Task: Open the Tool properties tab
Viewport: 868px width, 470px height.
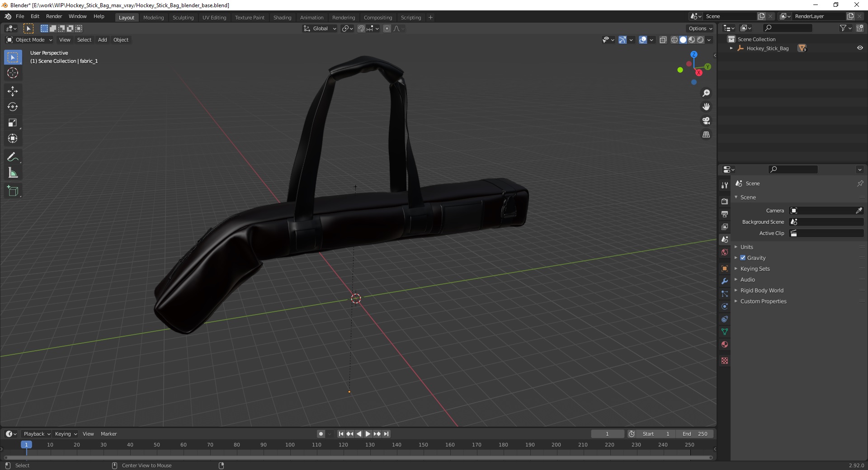Action: coord(725,185)
